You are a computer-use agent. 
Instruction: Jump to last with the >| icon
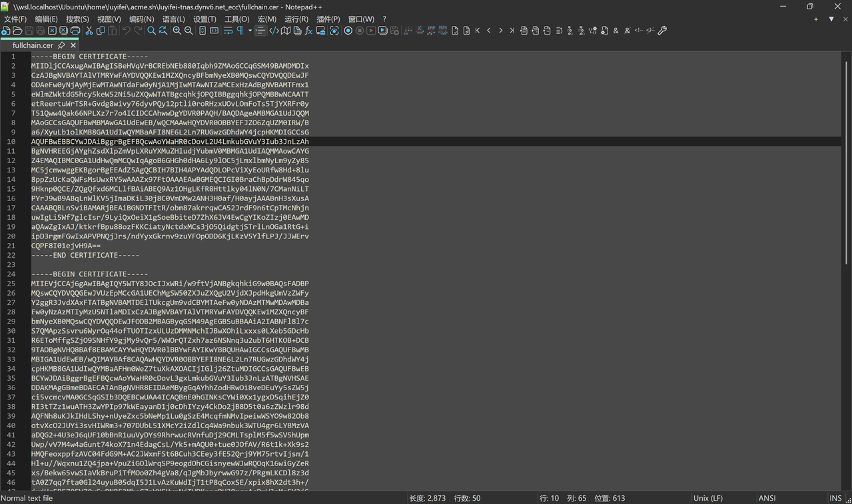512,31
